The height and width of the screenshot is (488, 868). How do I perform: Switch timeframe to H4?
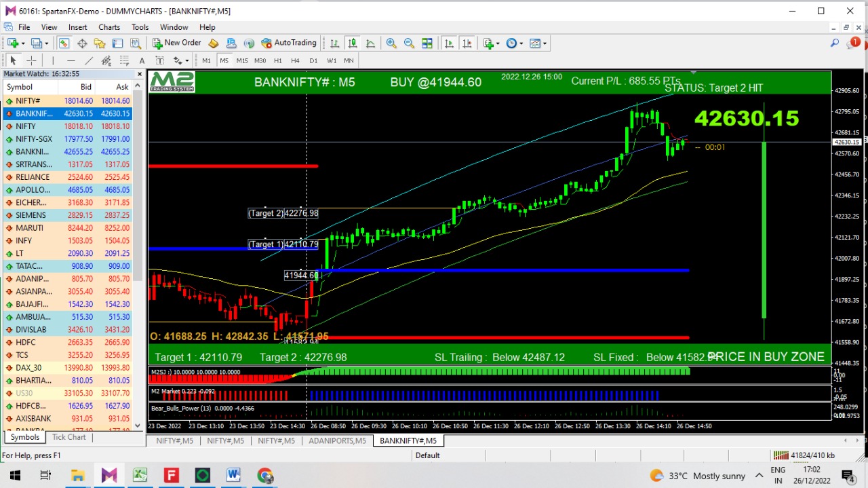(295, 60)
